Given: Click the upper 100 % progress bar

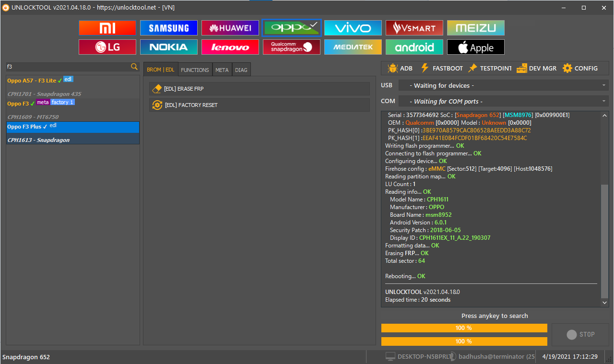Looking at the screenshot, I should coord(464,328).
